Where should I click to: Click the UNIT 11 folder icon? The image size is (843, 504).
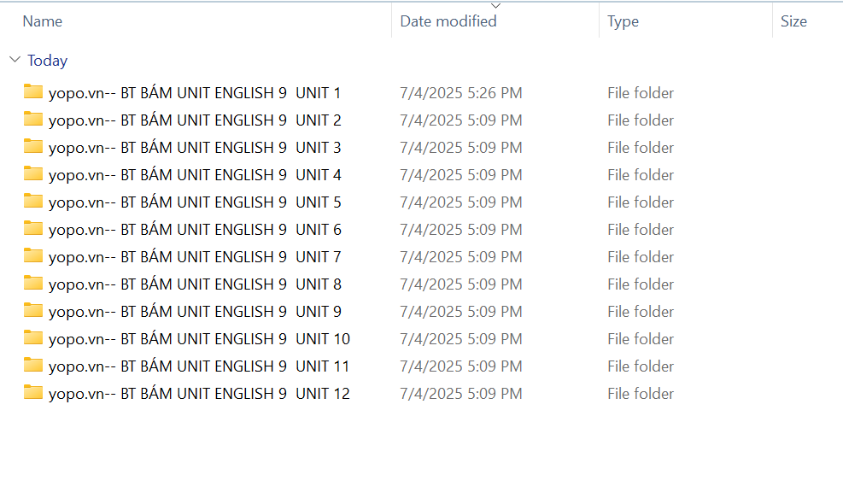pos(33,366)
